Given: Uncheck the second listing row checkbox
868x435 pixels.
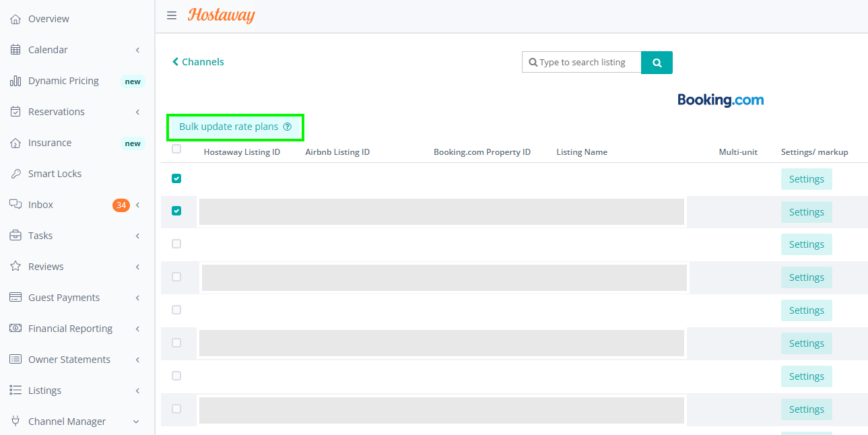Looking at the screenshot, I should pyautogui.click(x=176, y=211).
